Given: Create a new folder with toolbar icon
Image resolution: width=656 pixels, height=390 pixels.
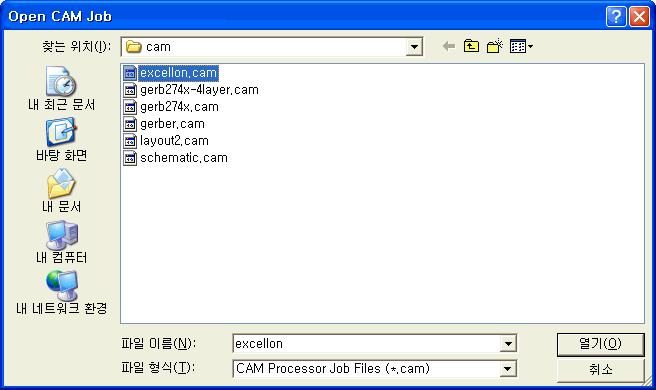Looking at the screenshot, I should coord(495,46).
